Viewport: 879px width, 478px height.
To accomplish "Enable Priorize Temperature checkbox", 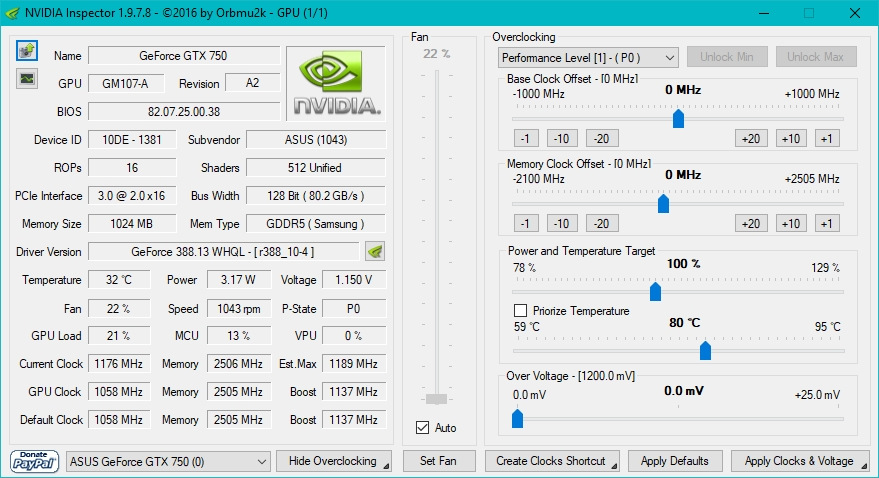I will (520, 310).
